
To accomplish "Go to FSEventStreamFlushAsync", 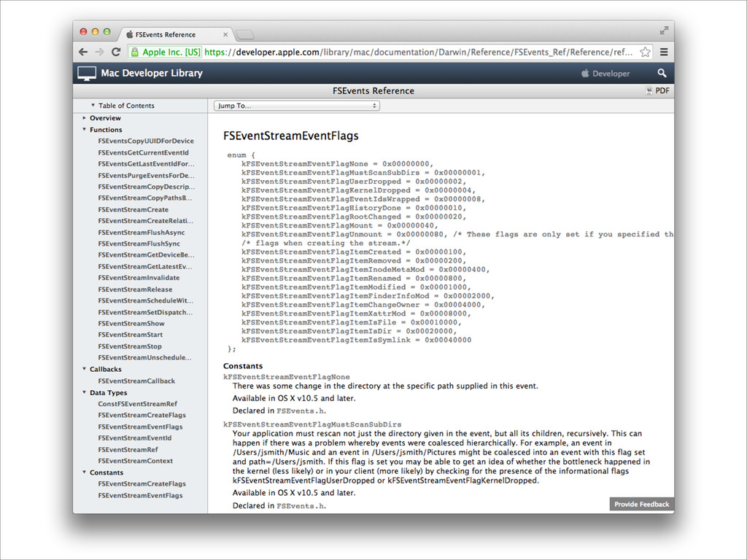I will (x=141, y=233).
